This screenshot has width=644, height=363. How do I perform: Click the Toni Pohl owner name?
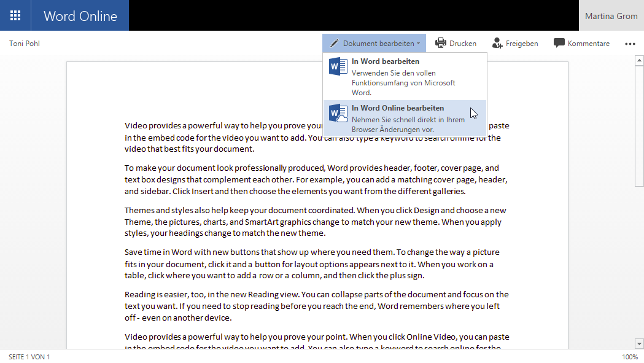coord(25,44)
